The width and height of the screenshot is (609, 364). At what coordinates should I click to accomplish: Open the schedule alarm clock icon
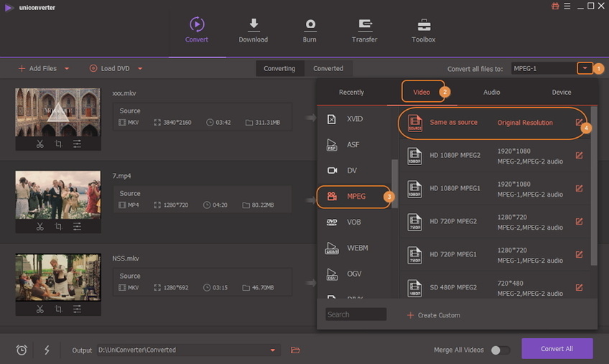(x=22, y=350)
